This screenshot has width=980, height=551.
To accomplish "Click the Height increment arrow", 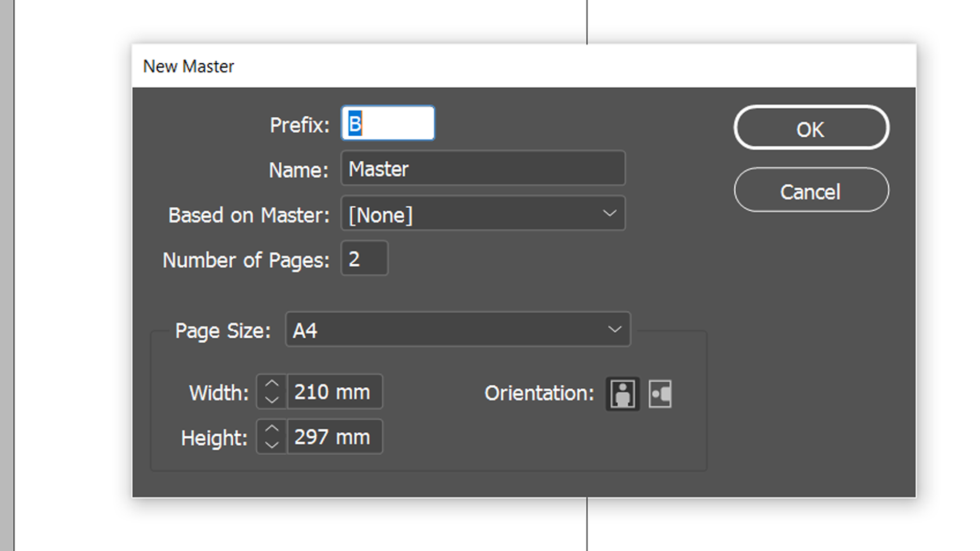I will (272, 429).
